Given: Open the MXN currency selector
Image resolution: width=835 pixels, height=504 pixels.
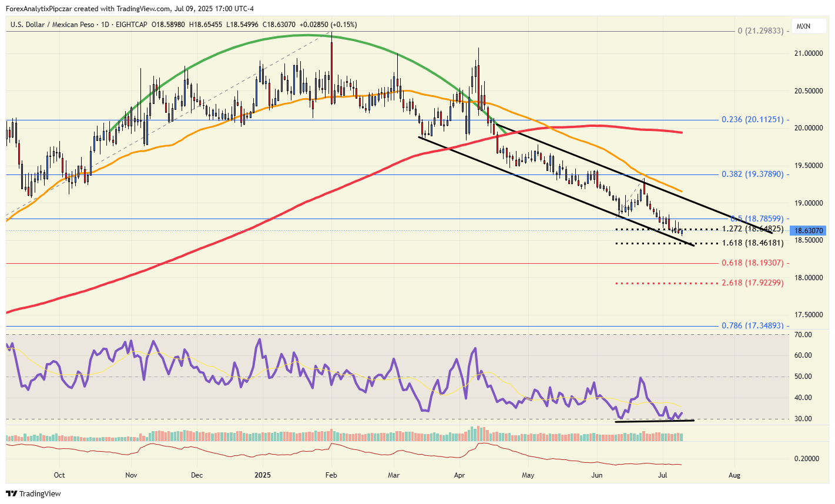Looking at the screenshot, I should tap(803, 26).
